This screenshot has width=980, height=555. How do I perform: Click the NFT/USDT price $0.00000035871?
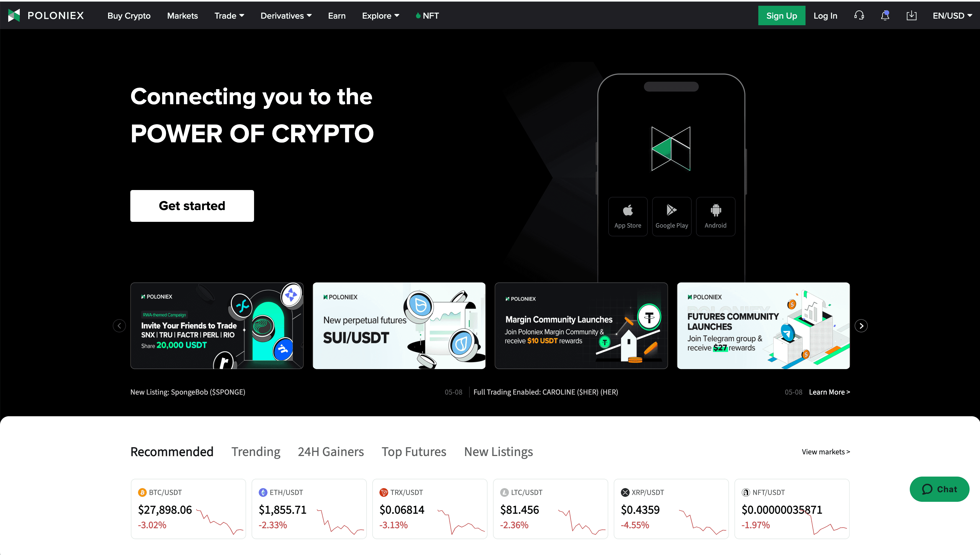[x=782, y=510]
